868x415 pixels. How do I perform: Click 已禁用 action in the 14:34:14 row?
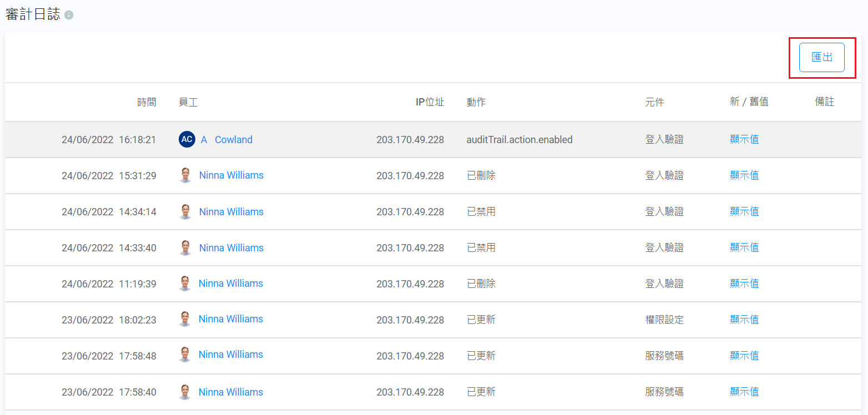click(481, 212)
